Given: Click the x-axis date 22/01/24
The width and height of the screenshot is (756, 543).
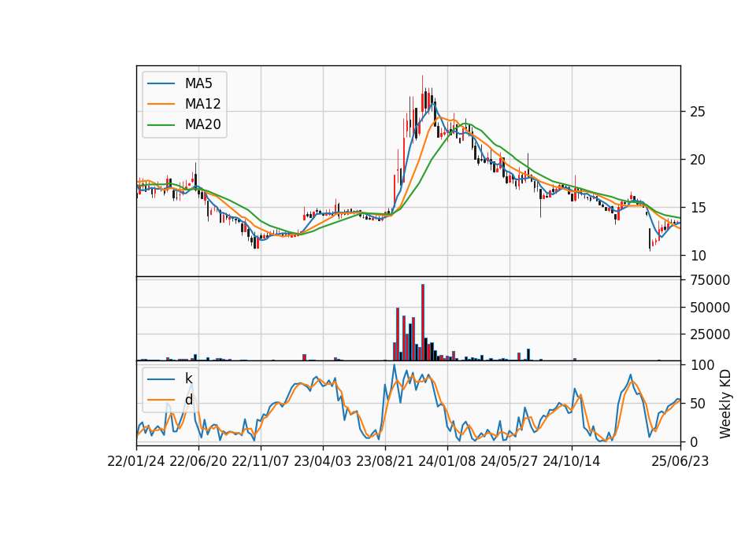Looking at the screenshot, I should (136, 461).
